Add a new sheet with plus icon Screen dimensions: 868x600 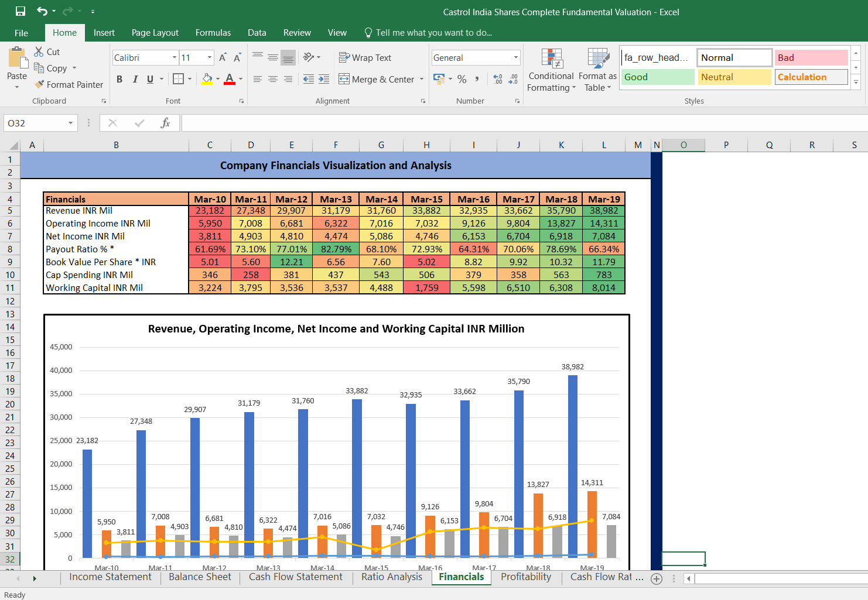coord(657,578)
